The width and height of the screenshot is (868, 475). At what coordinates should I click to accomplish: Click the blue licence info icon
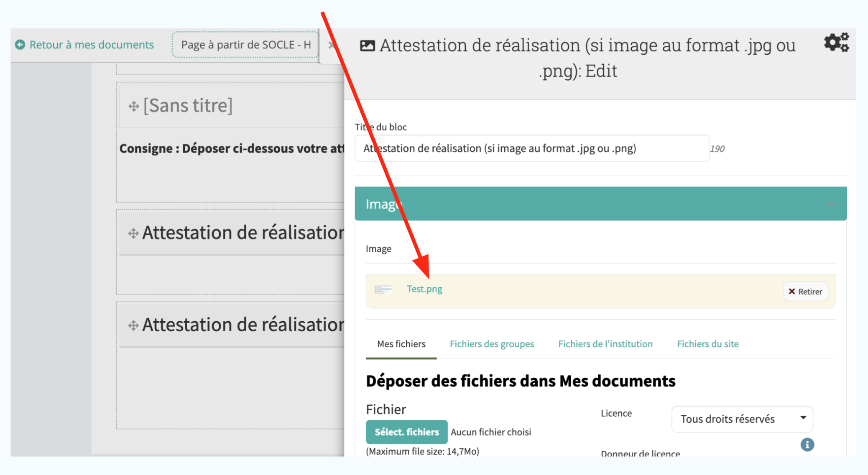click(807, 445)
